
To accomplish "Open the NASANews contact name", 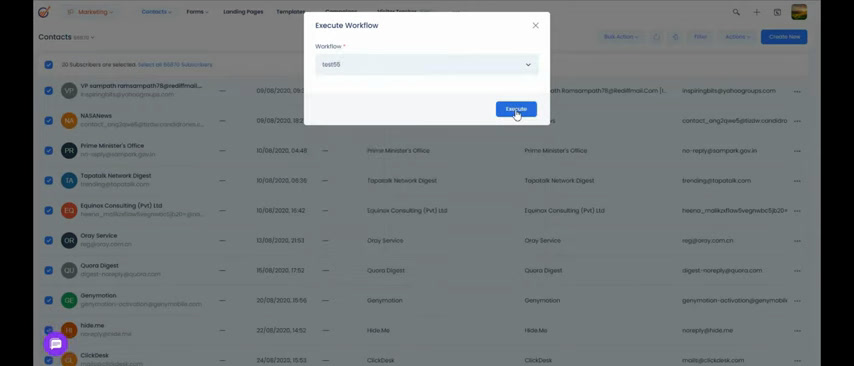I will pyautogui.click(x=96, y=116).
